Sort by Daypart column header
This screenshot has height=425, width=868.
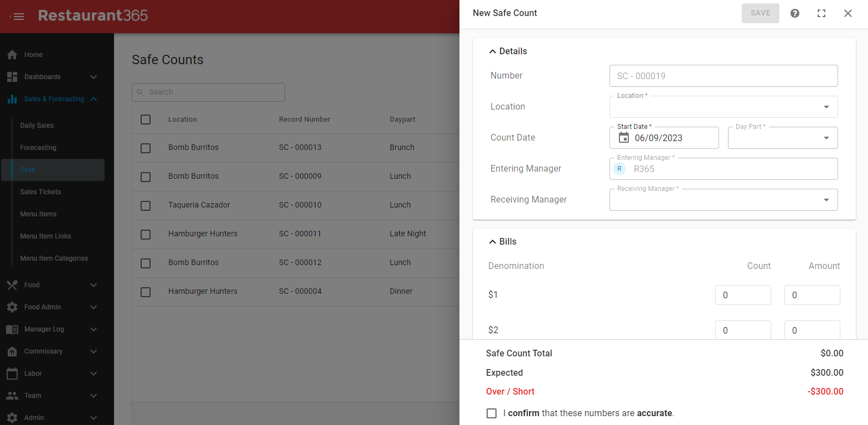402,120
